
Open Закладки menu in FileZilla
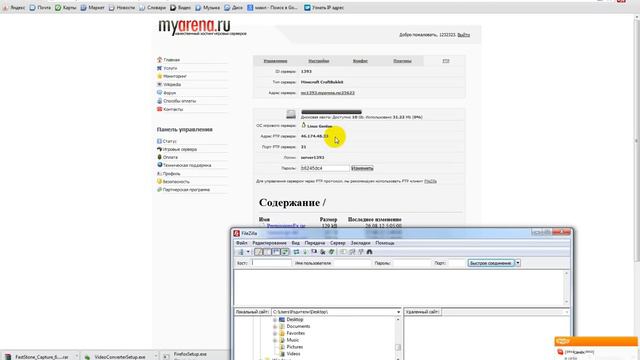tap(360, 243)
